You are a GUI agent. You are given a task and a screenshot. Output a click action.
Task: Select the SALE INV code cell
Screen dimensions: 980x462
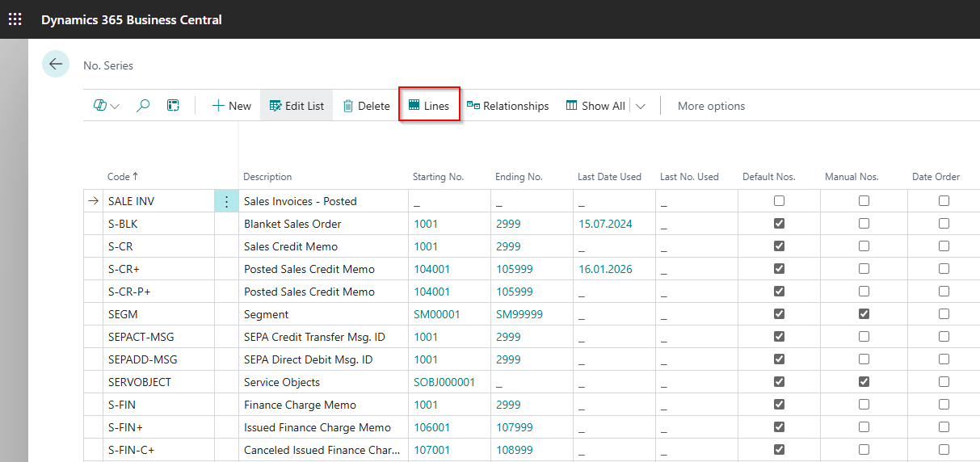(159, 201)
